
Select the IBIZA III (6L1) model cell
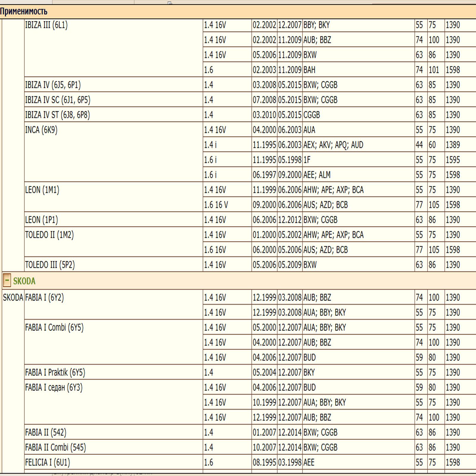point(46,25)
